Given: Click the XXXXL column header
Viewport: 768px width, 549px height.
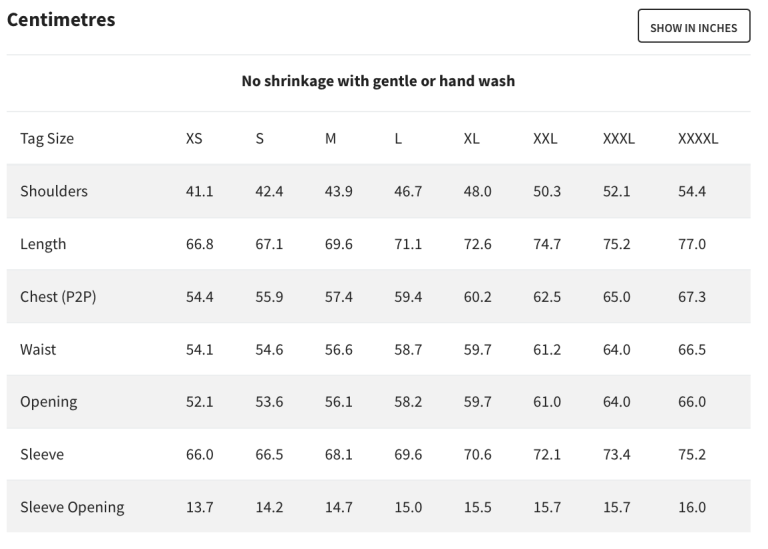Looking at the screenshot, I should click(698, 139).
